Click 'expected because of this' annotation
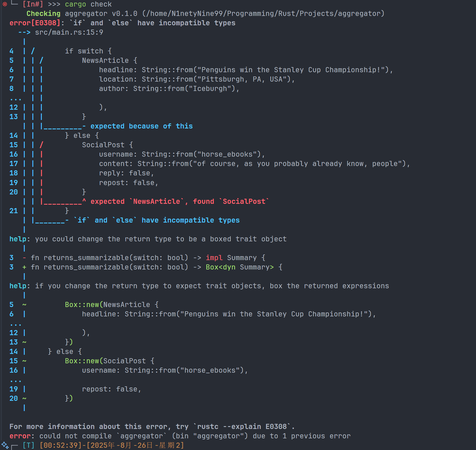This screenshot has height=450, width=476. (x=141, y=126)
